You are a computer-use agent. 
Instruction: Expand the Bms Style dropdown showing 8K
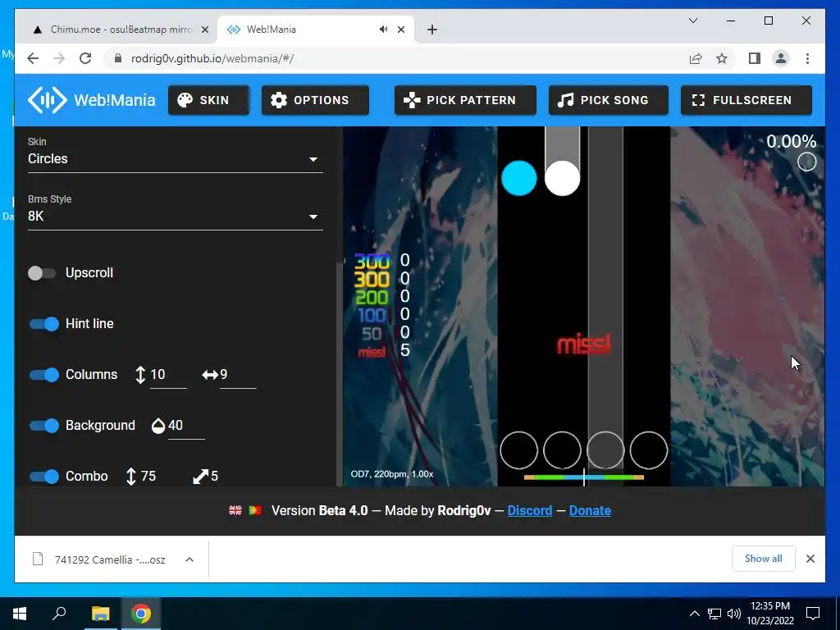[176, 217]
